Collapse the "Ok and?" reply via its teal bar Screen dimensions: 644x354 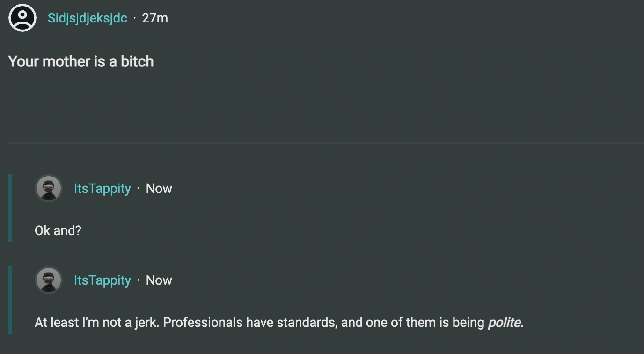coord(10,208)
